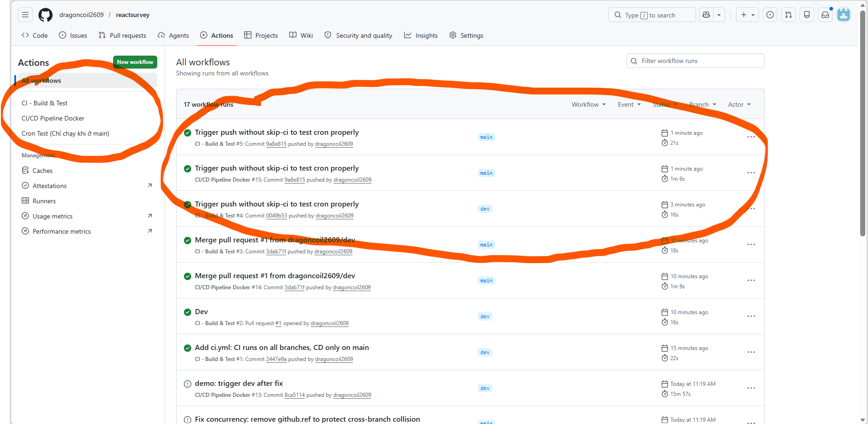Image resolution: width=868 pixels, height=424 pixels.
Task: Open kebab menu for Build & Test #5 run
Action: pyautogui.click(x=751, y=137)
